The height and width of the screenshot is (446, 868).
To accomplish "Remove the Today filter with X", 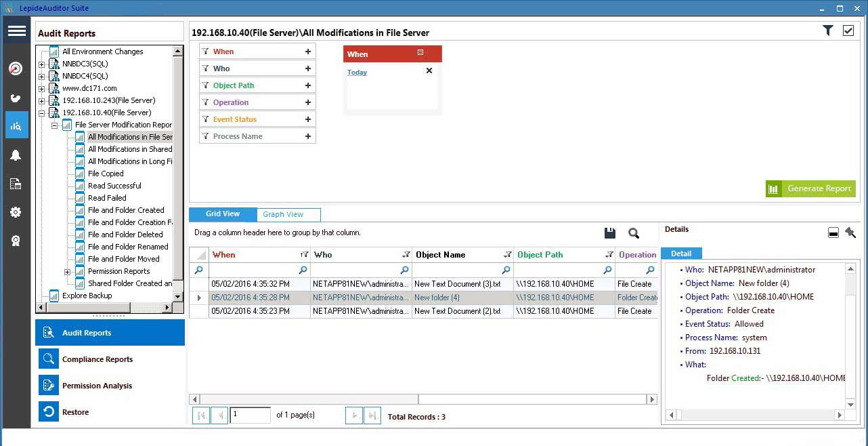I will tap(429, 70).
